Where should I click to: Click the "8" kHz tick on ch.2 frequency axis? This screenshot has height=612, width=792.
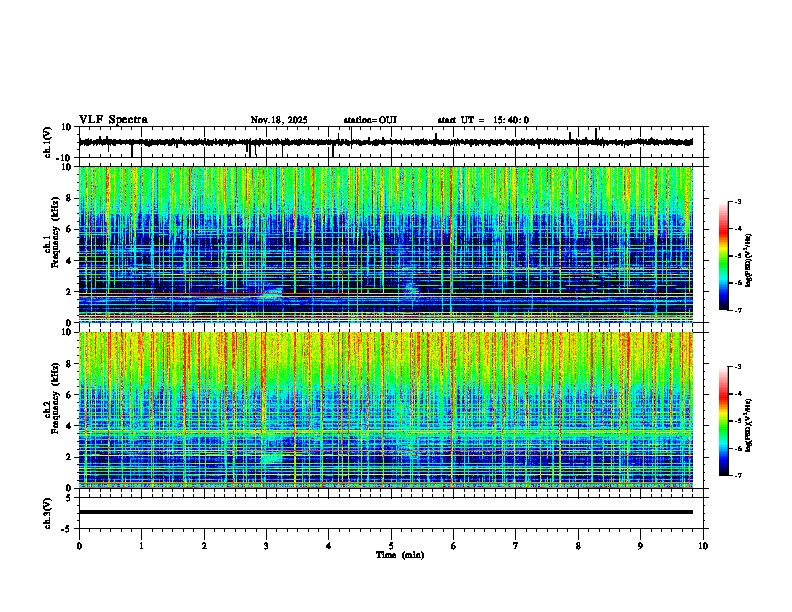[x=70, y=364]
